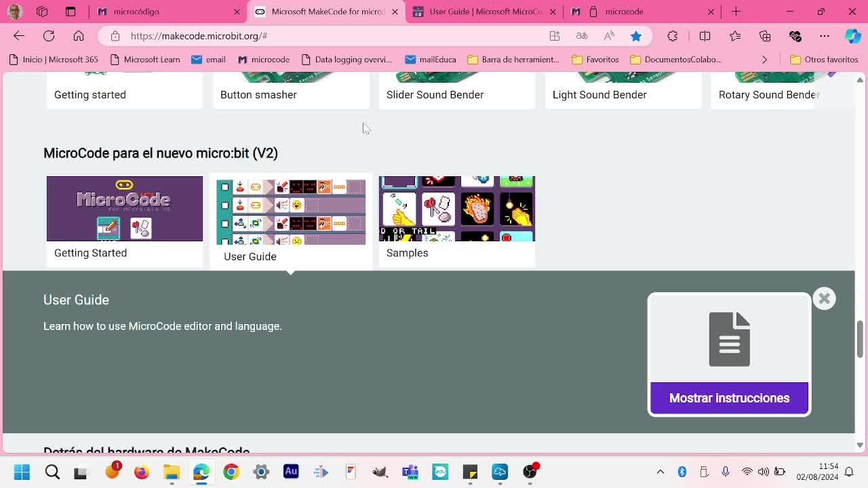Toggle the favorite star for this page
The width and height of the screenshot is (868, 488).
(x=636, y=36)
